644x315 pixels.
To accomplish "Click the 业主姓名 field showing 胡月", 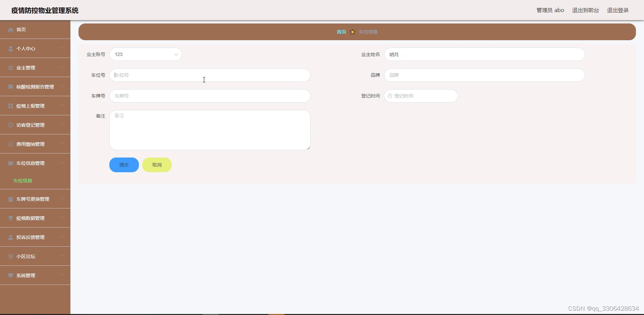I will click(485, 55).
